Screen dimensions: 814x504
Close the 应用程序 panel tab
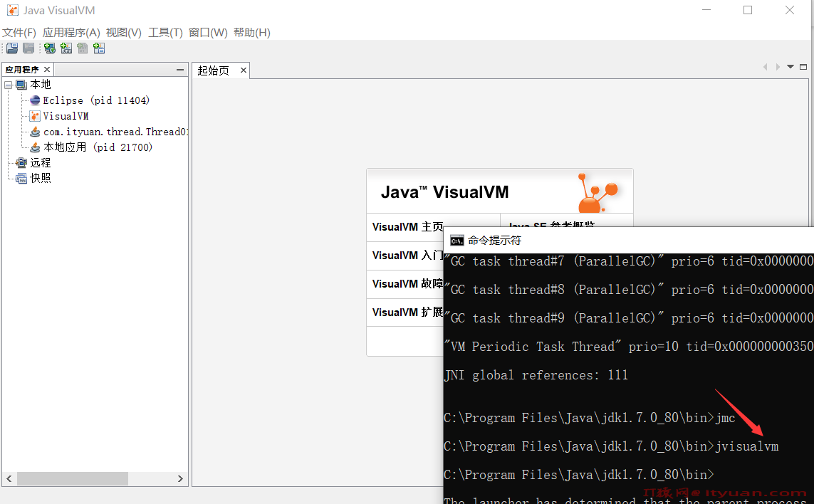click(47, 69)
